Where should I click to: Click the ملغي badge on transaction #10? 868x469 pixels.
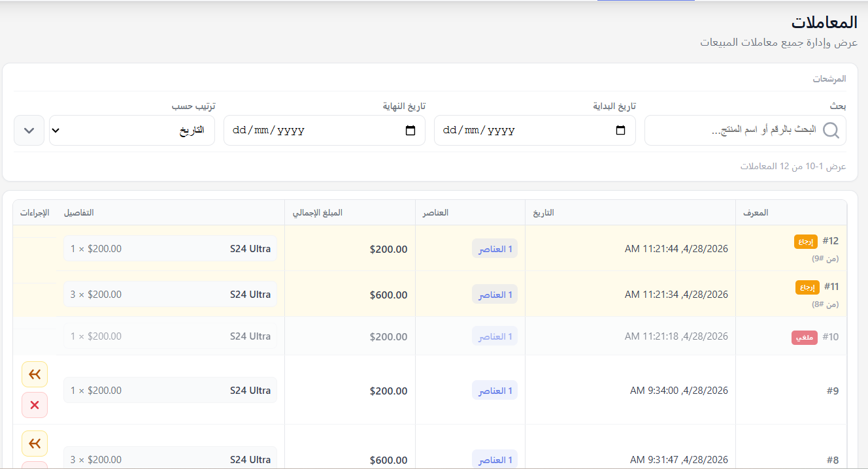point(805,337)
